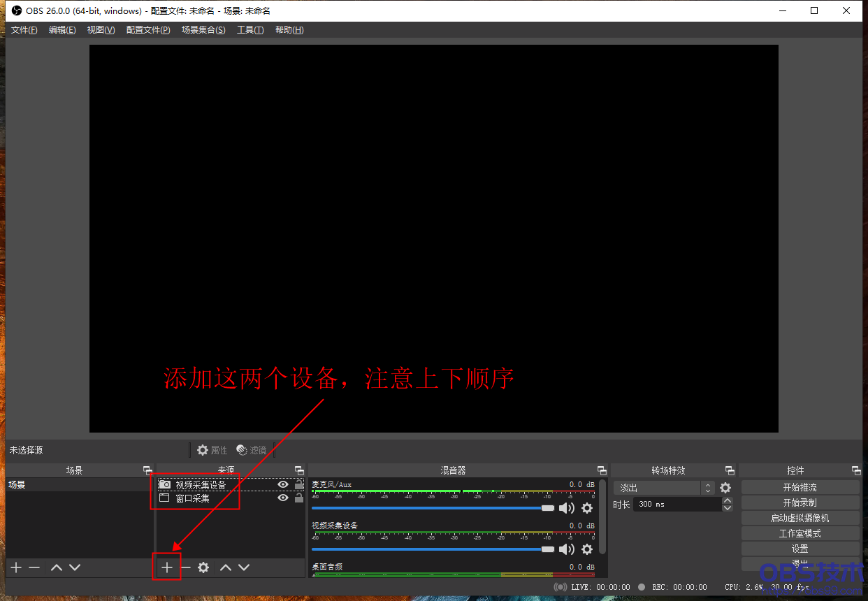Click the REC: 00:00:00 status text

(679, 587)
